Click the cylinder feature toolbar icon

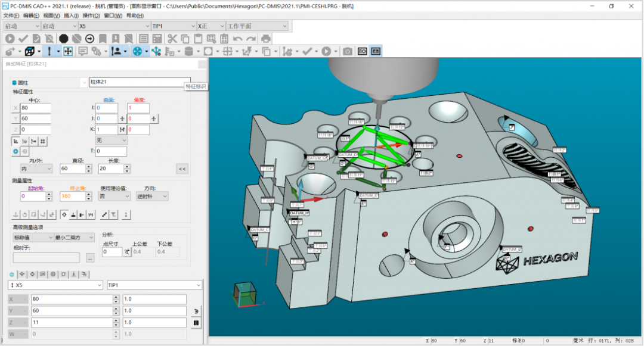pos(189,51)
